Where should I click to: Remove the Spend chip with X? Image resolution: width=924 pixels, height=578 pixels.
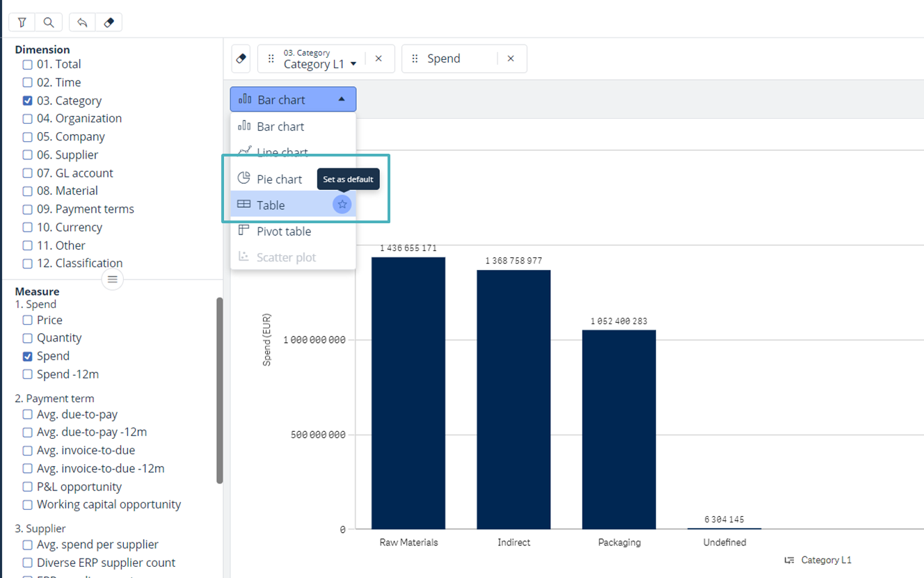tap(511, 59)
